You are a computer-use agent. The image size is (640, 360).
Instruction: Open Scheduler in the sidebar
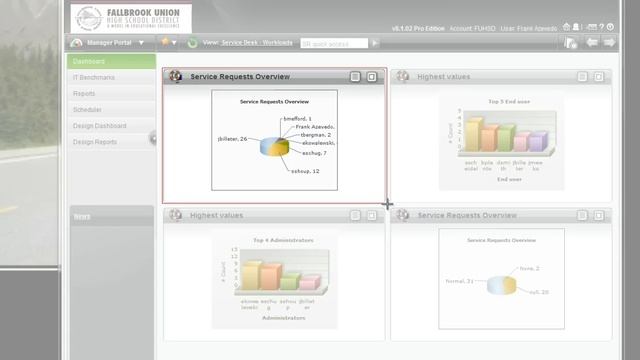tap(111, 109)
